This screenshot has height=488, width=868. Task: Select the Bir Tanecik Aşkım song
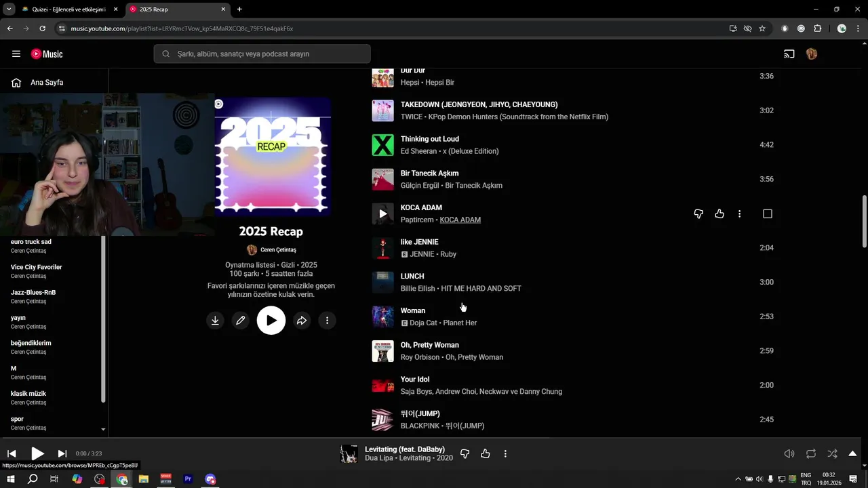pos(429,174)
